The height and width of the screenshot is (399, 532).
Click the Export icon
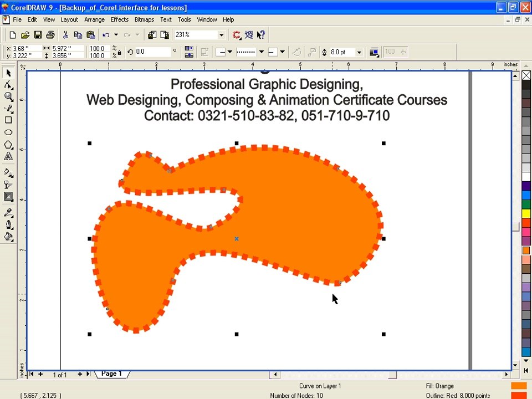(165, 35)
